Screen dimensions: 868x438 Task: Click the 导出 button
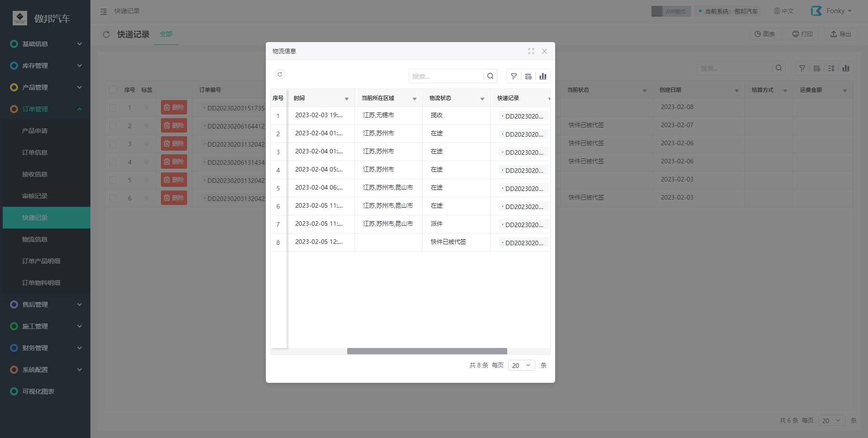[x=840, y=34]
